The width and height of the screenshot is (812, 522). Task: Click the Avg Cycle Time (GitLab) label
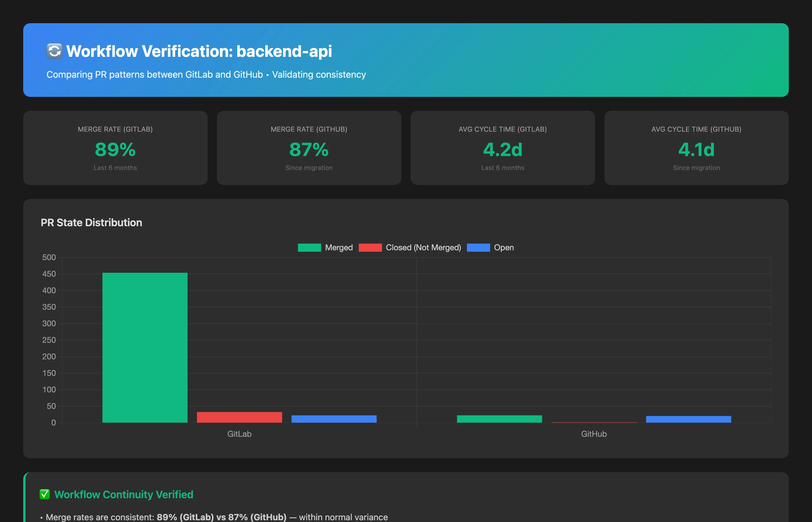[503, 129]
